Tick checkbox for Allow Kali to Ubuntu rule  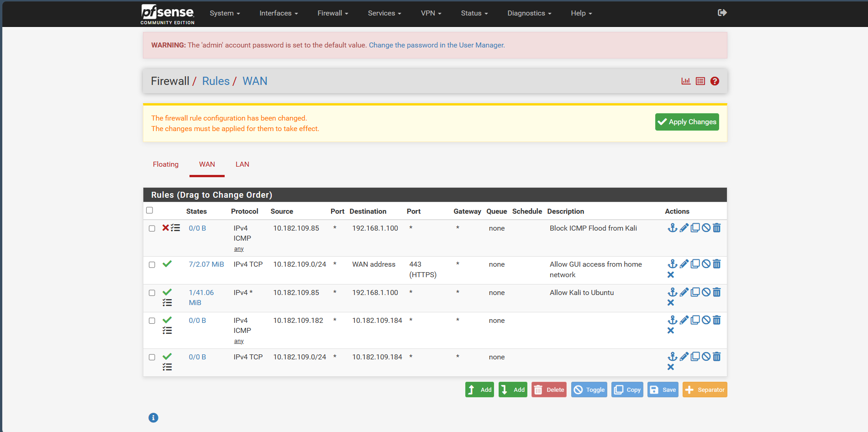[152, 293]
